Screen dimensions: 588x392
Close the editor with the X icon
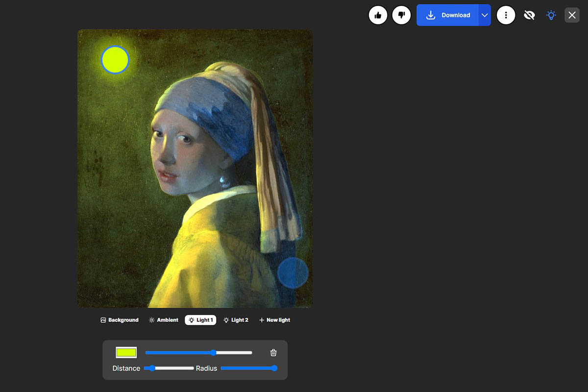(572, 15)
